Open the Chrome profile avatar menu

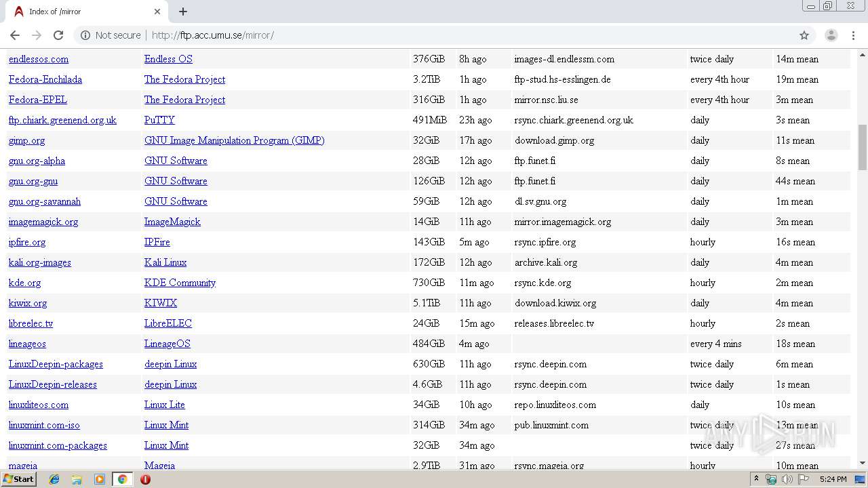coord(831,35)
